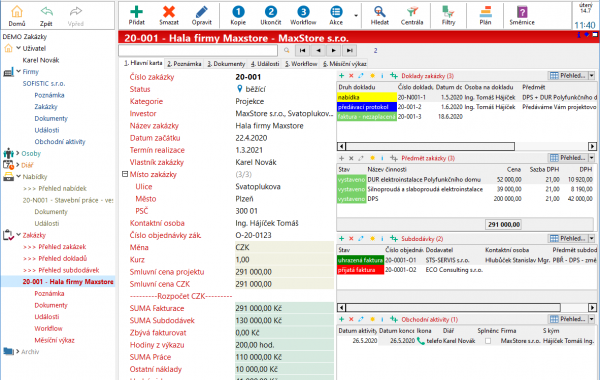Screen dimensions: 600x380
Task: Open the Směrnice help icon
Action: coord(522,11)
